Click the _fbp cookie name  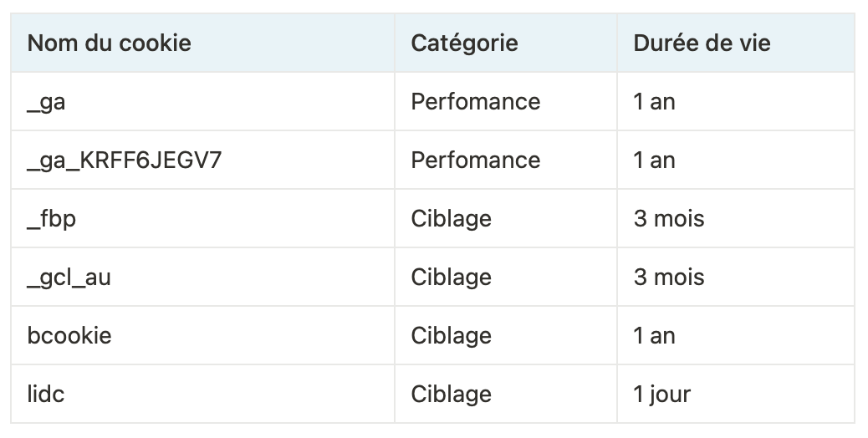(x=53, y=219)
